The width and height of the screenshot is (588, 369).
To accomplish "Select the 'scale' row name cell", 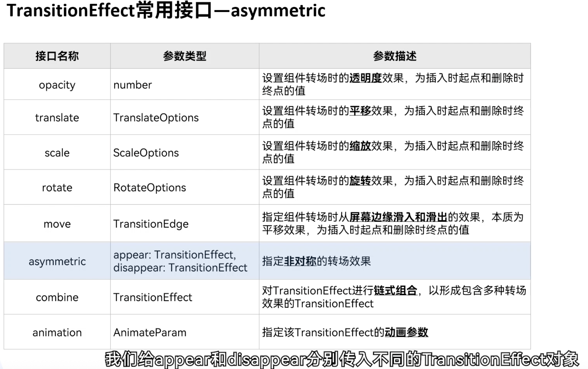I will (x=57, y=153).
